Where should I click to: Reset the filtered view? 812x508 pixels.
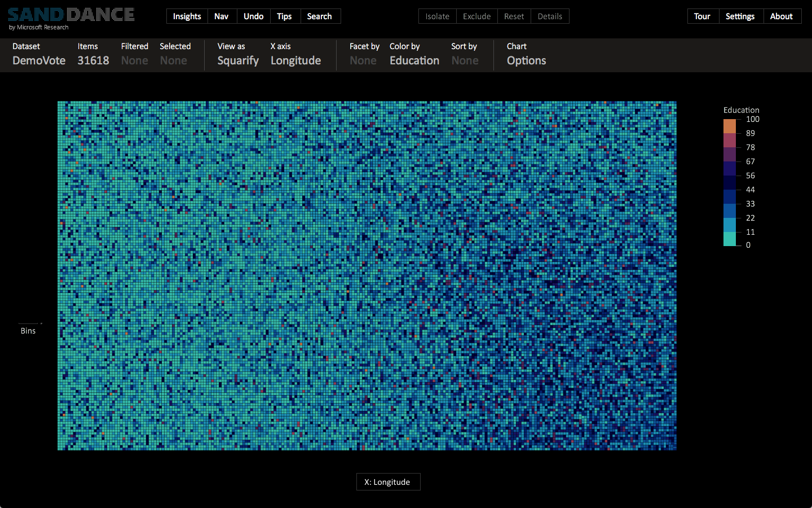[x=514, y=16]
